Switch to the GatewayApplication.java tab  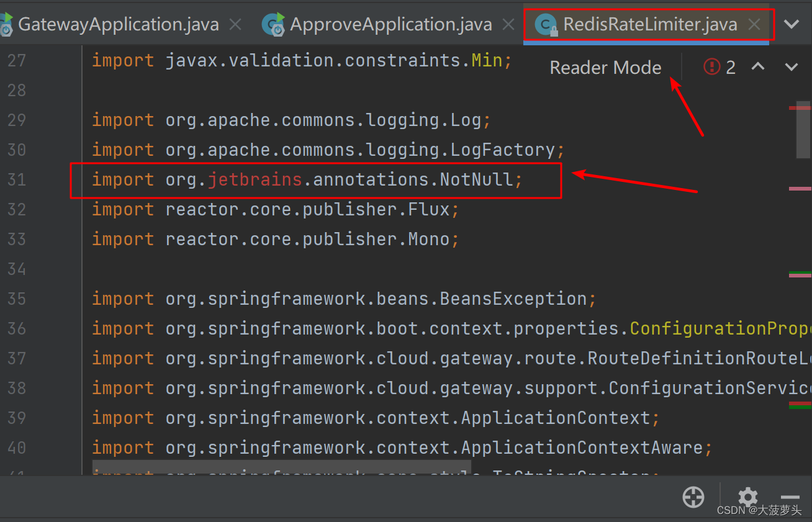(x=118, y=24)
